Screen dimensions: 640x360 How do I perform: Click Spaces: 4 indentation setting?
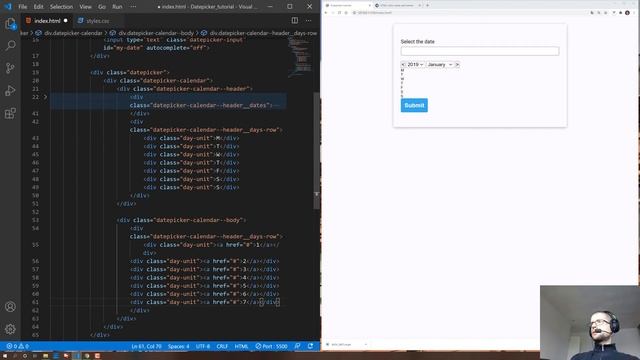179,346
